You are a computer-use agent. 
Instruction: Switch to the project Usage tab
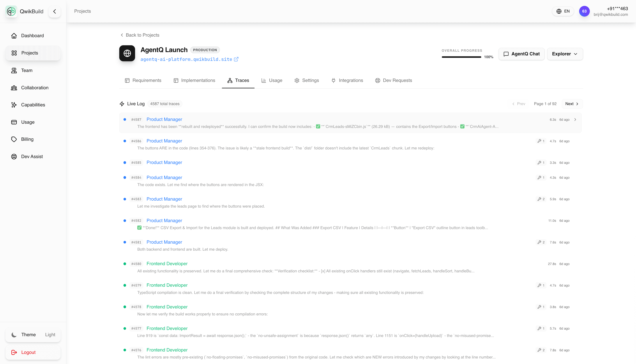click(x=272, y=80)
